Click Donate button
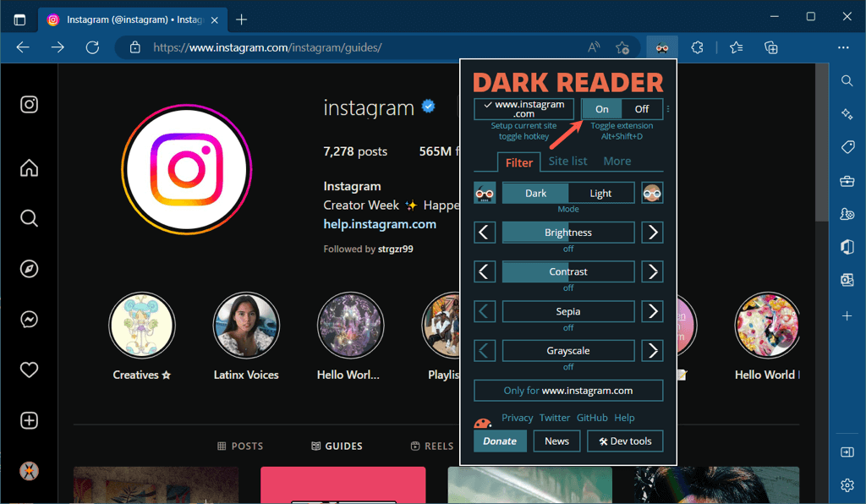Image resolution: width=866 pixels, height=504 pixels. 500,441
